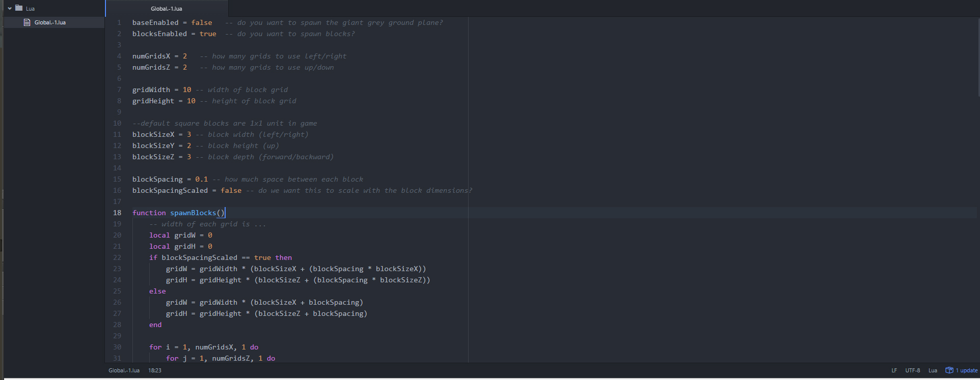Click 'for i = 1, numGridsX, 1 do' line
Image resolution: width=980 pixels, height=380 pixels.
[204, 347]
